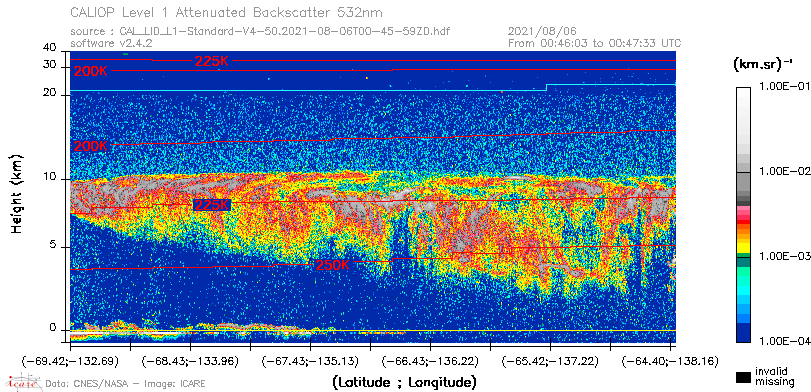Screen dimensions: 811x392
Task: Click the cyan step in the 20 km line
Action: (547, 87)
